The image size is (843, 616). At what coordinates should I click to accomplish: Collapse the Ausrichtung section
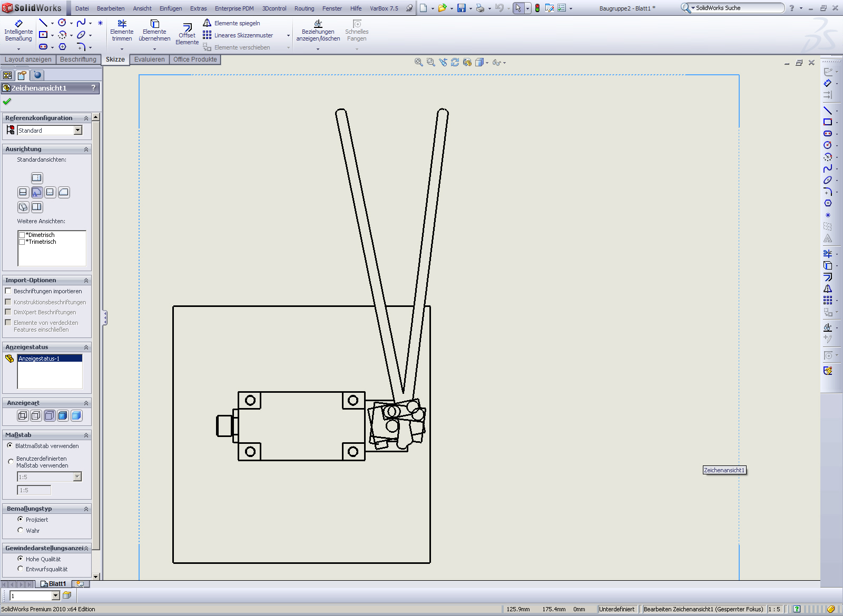pyautogui.click(x=86, y=150)
